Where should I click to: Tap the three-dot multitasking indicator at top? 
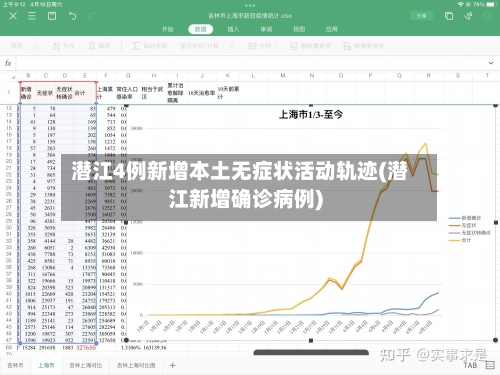250,5
